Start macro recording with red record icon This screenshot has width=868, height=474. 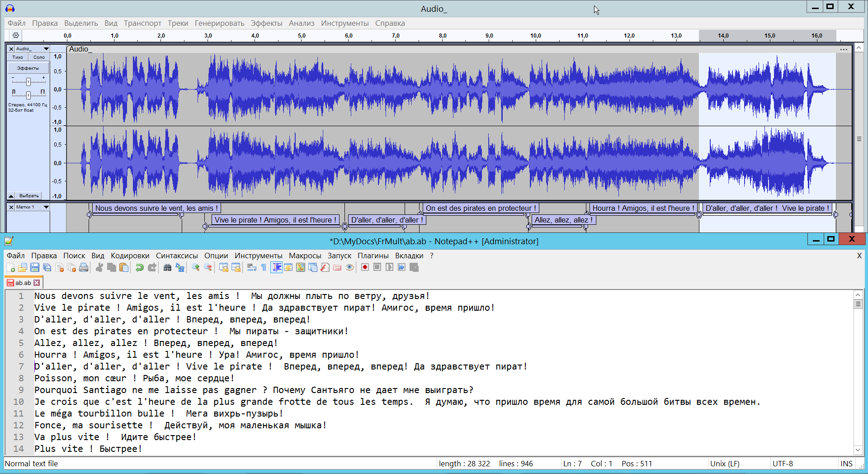(x=365, y=267)
